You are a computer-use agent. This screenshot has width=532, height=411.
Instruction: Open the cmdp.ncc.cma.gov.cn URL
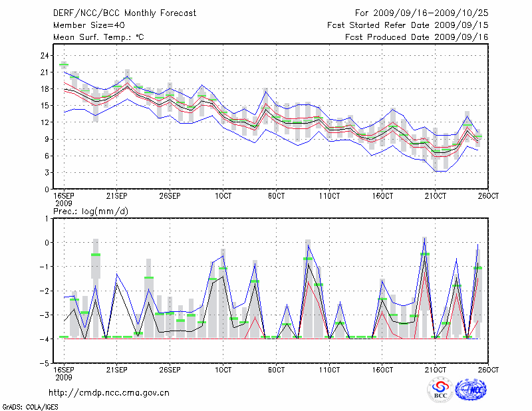point(109,393)
